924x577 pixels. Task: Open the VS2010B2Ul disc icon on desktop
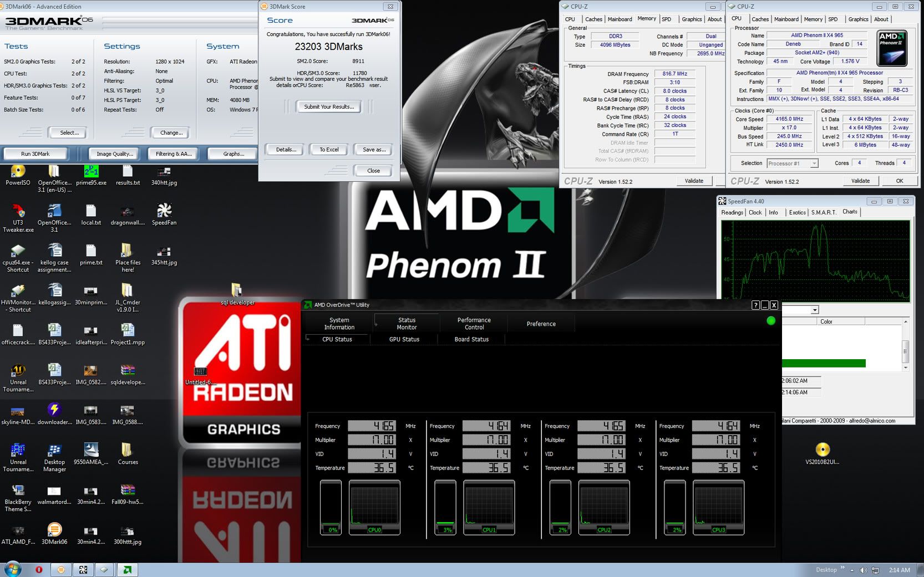(x=822, y=450)
